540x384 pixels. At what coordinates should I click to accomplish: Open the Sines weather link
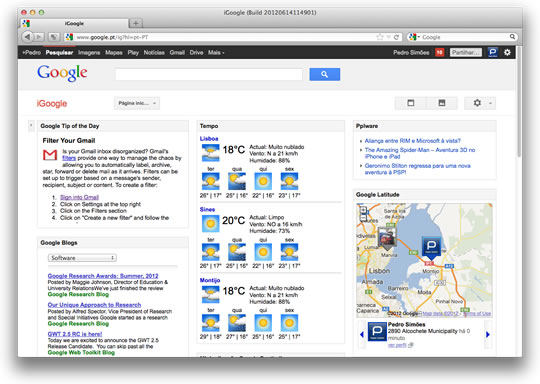pyautogui.click(x=207, y=209)
